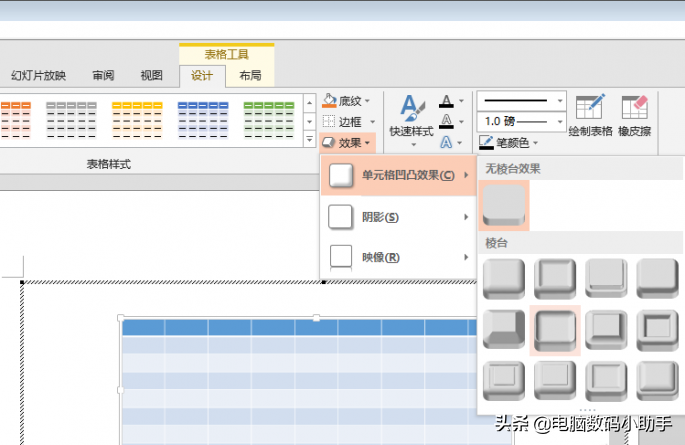Open the 映像 reflection submenu

point(398,257)
